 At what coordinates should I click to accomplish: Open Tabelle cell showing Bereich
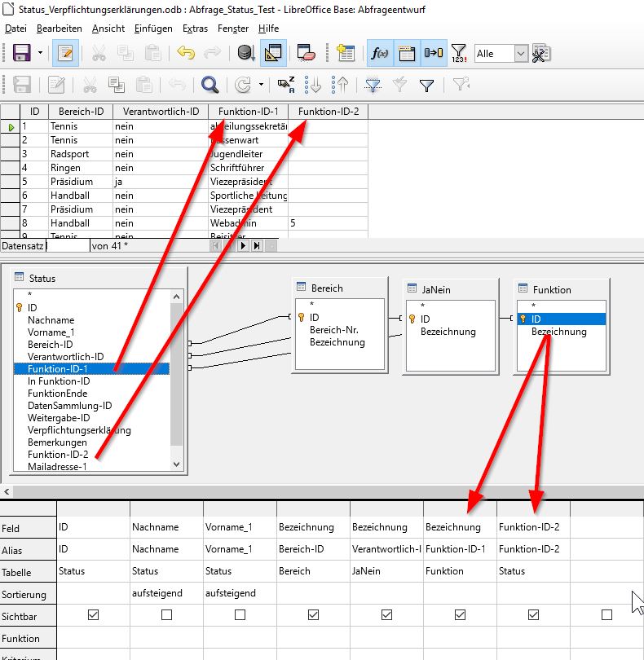pyautogui.click(x=313, y=571)
